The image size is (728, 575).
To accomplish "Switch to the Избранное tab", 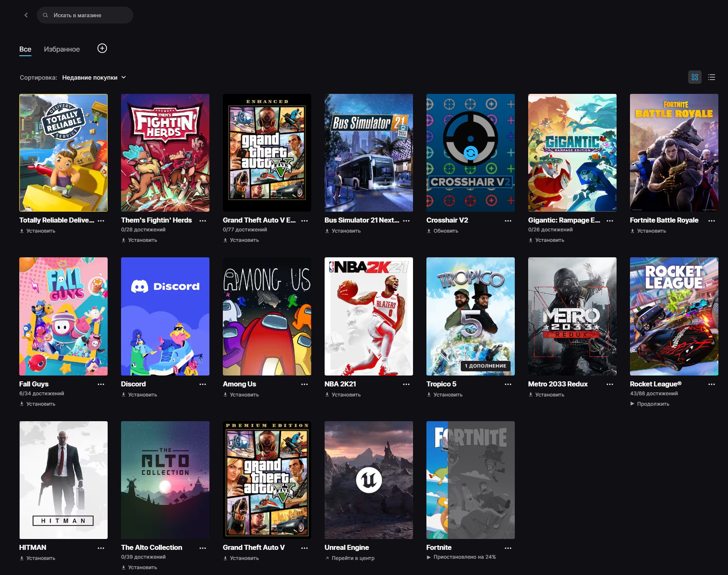I will pos(62,49).
